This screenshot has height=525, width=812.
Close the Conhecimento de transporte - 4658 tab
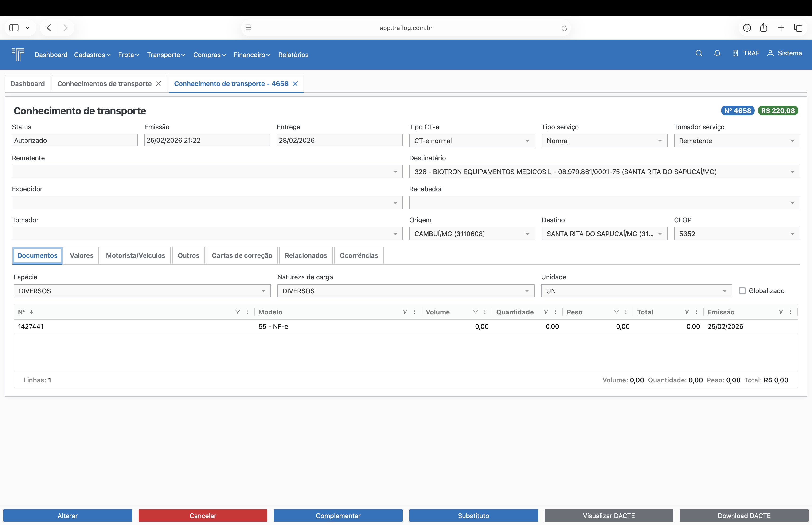click(295, 83)
